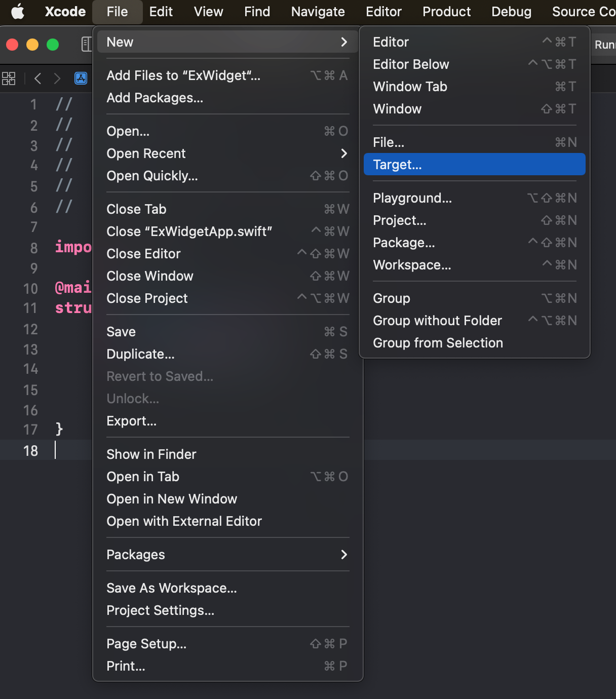
Task: Expand the New submenu arrow
Action: (344, 42)
